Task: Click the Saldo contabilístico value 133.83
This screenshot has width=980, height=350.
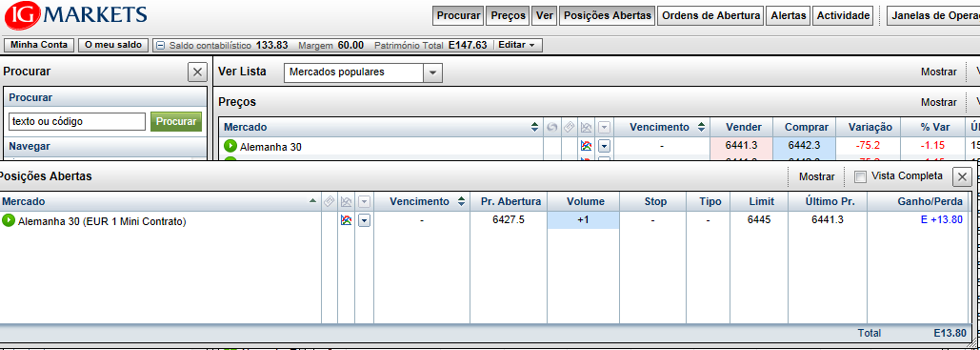Action: 271,45
